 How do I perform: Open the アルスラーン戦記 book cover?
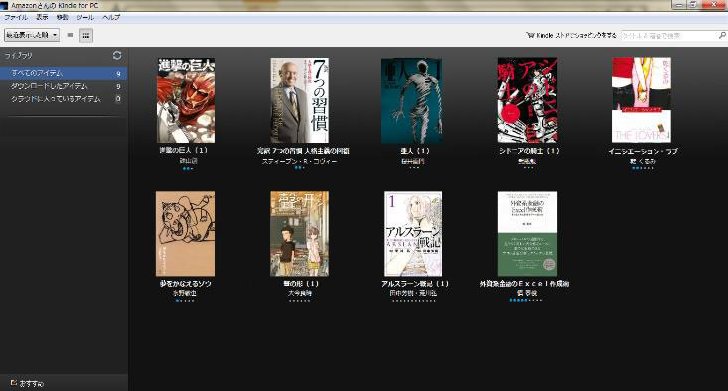tap(413, 234)
